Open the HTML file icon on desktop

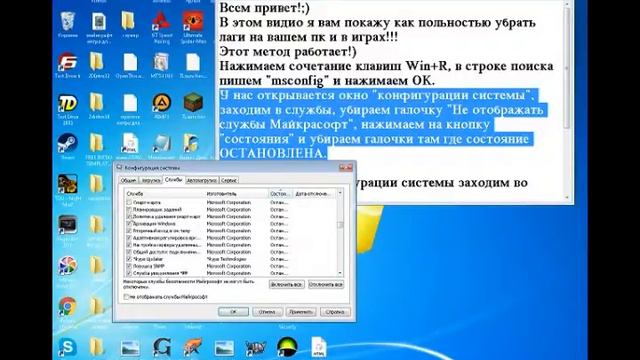tap(318, 347)
